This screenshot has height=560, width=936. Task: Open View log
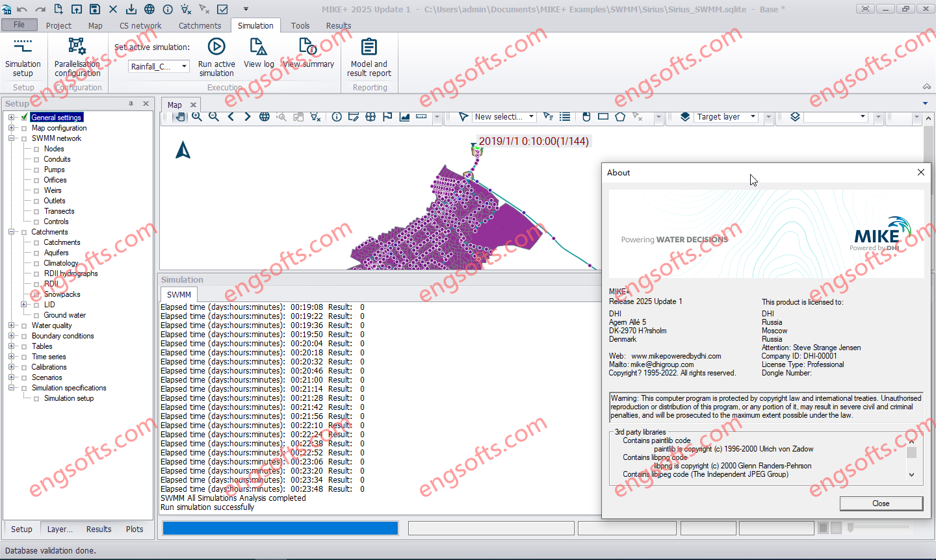(259, 53)
